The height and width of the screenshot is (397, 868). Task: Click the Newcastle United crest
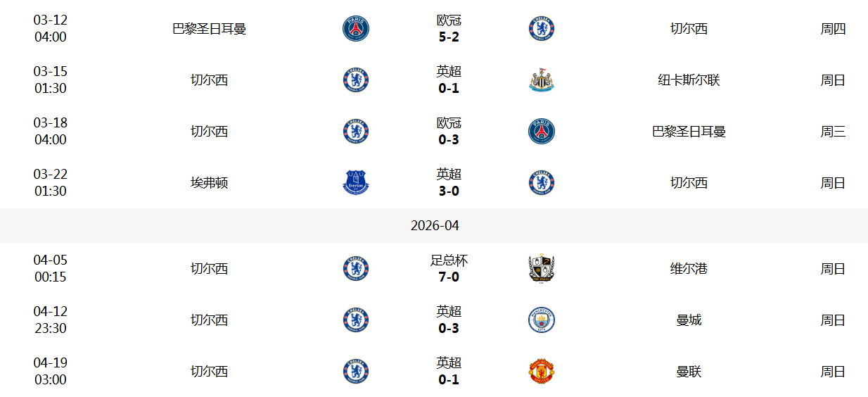(542, 80)
